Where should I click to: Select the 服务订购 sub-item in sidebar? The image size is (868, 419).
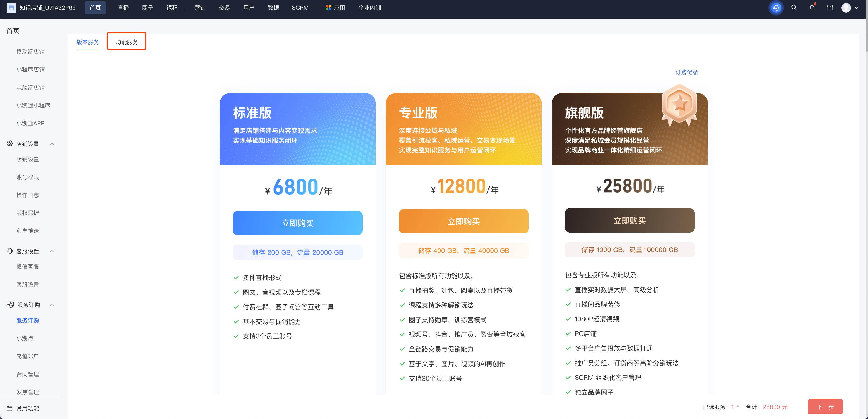pyautogui.click(x=27, y=320)
